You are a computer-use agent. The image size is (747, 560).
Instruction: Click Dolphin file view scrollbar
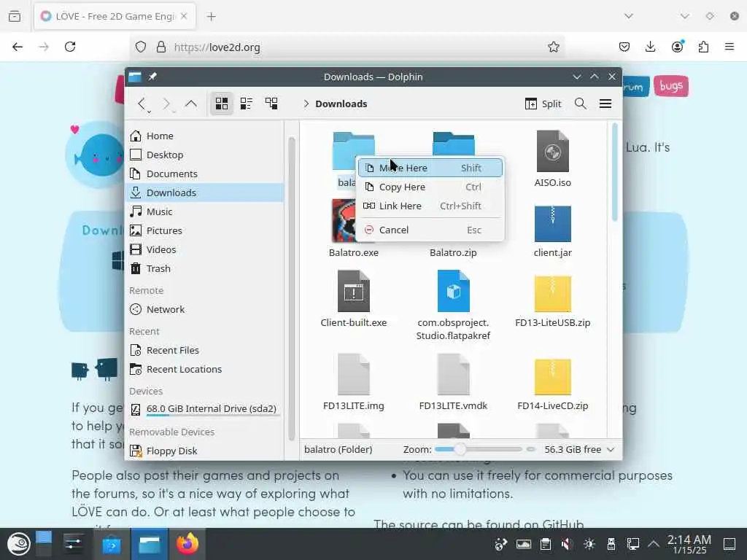point(614,172)
